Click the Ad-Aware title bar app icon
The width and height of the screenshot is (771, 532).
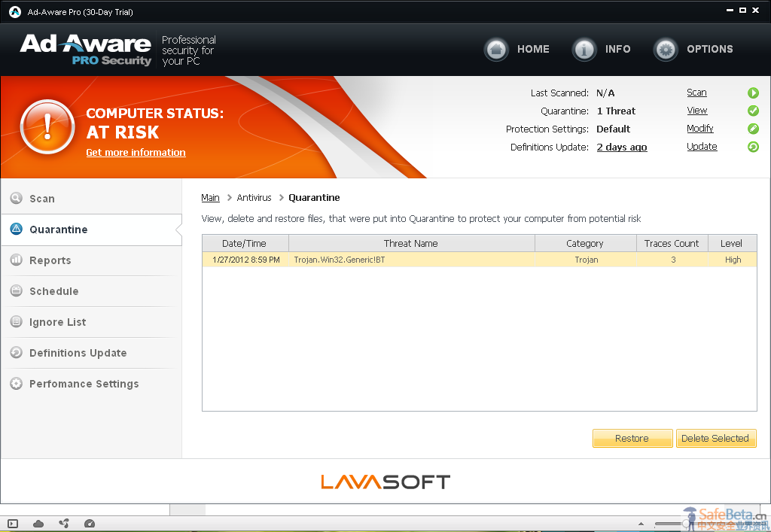point(15,12)
